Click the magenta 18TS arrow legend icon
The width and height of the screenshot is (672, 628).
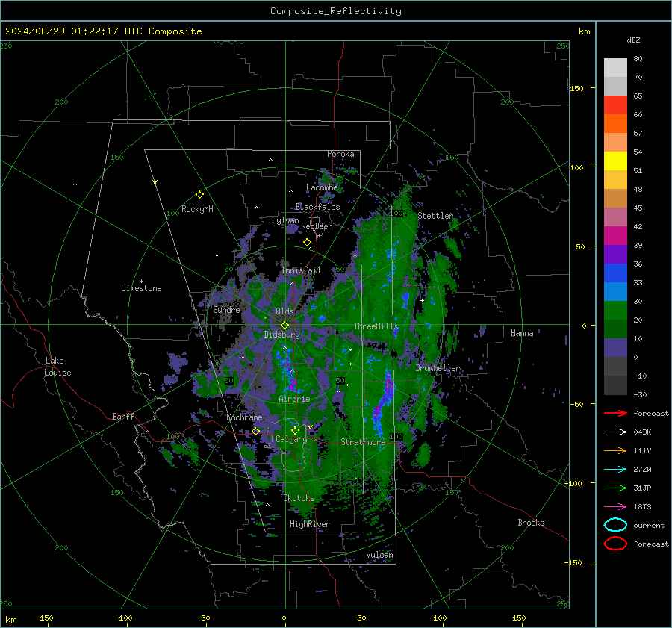[x=615, y=507]
